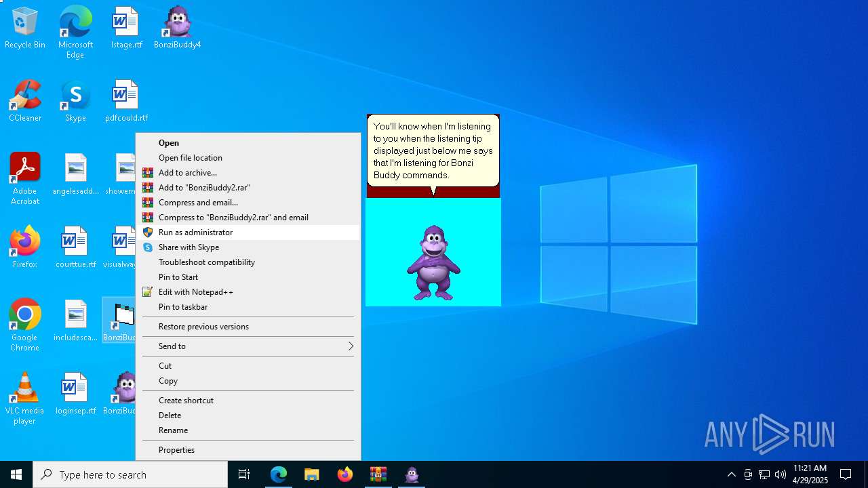Select the lstage.rtf file icon
The image size is (868, 488).
126,28
